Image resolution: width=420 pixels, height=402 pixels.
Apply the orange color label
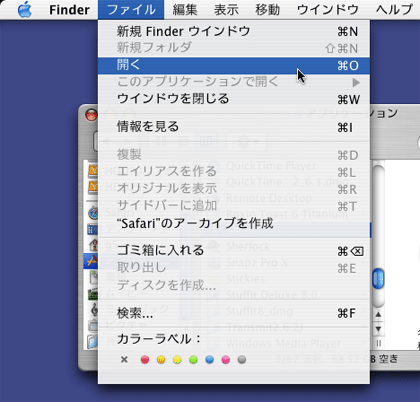click(x=161, y=360)
